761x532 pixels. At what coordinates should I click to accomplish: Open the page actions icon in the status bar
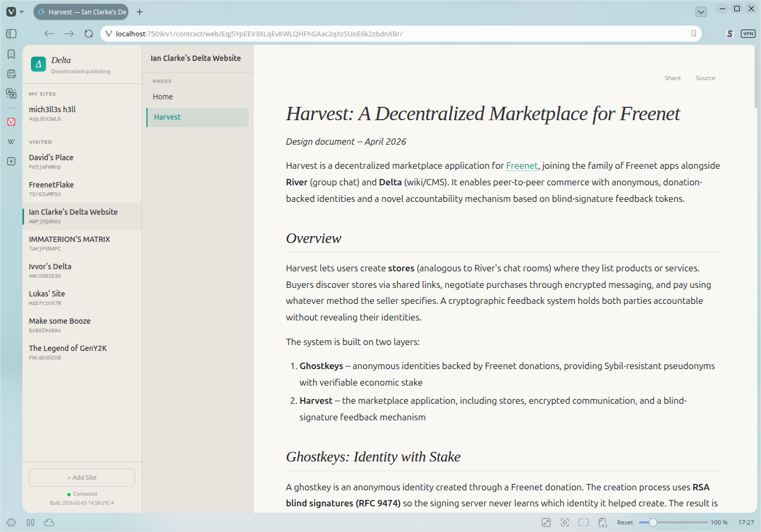pyautogui.click(x=603, y=522)
